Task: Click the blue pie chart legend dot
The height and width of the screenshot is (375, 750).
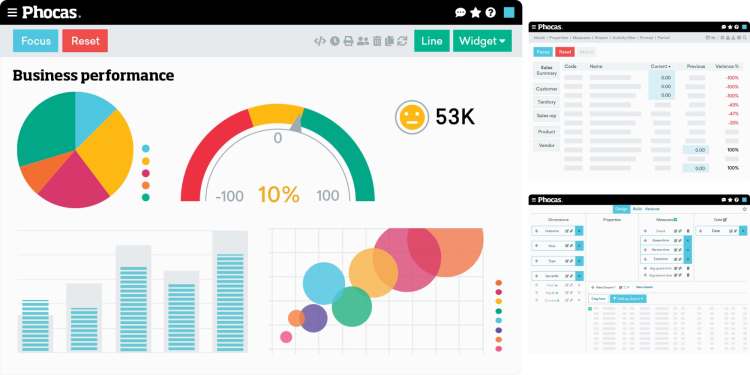Action: pyautogui.click(x=145, y=149)
